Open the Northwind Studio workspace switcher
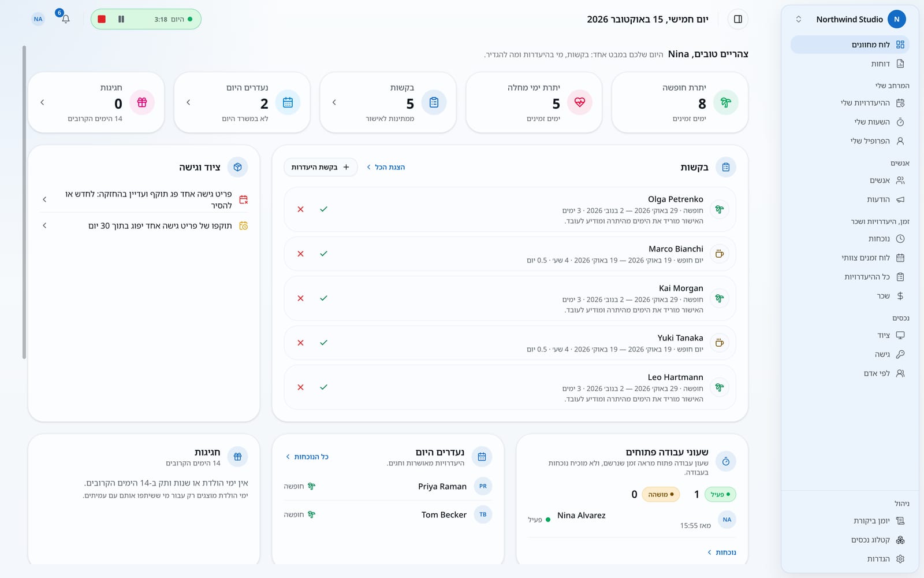 850,19
